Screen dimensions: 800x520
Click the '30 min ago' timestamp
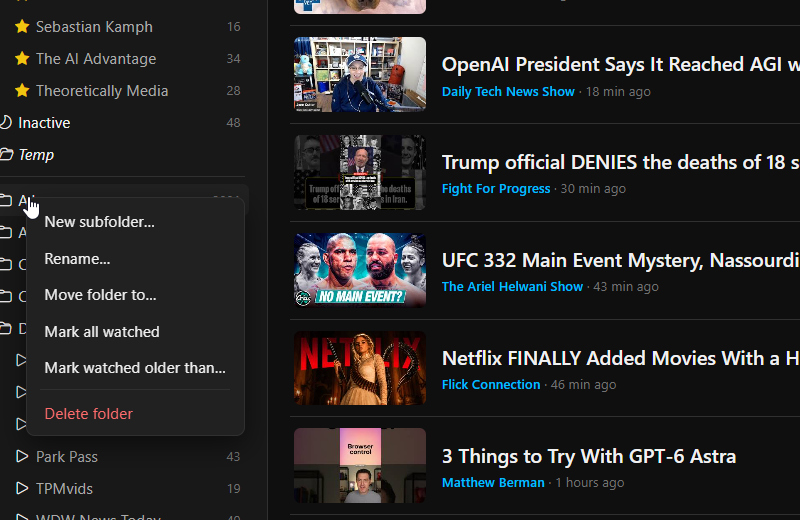[x=593, y=188]
